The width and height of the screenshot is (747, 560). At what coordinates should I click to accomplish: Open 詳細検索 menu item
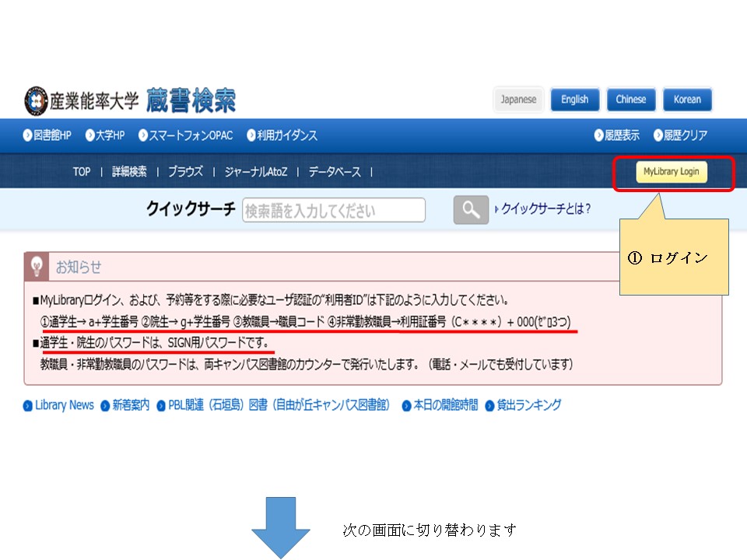pyautogui.click(x=129, y=171)
